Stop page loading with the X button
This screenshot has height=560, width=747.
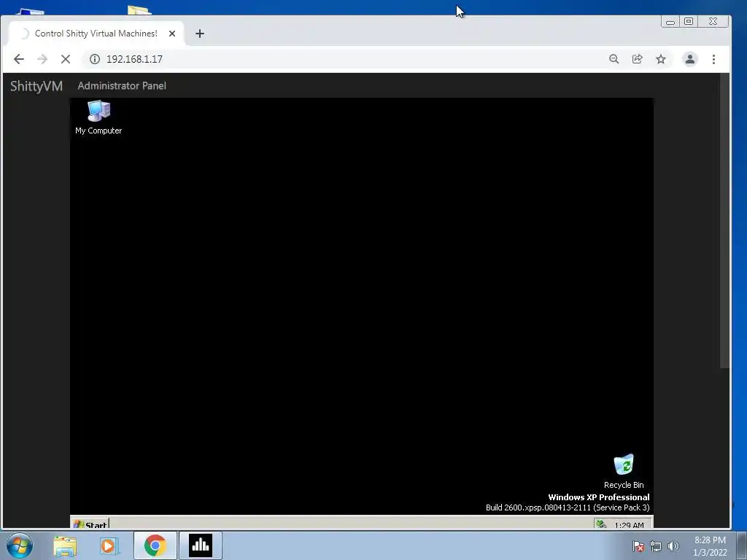[66, 59]
